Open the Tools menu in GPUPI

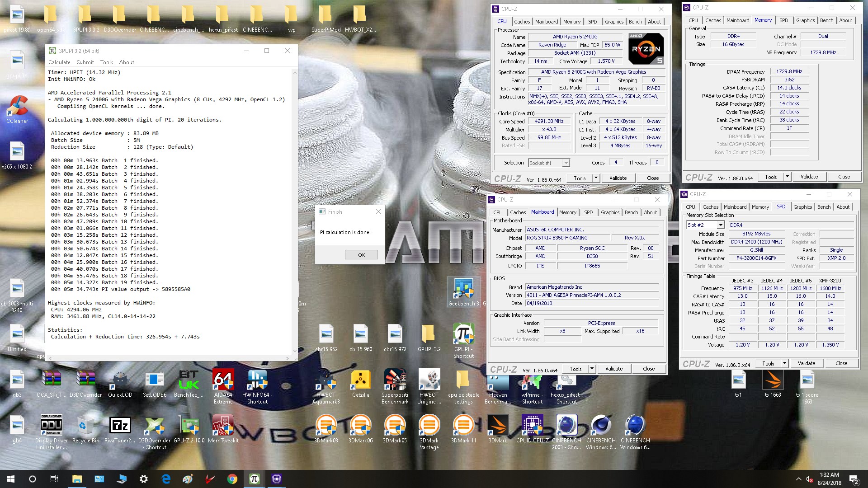coord(107,62)
